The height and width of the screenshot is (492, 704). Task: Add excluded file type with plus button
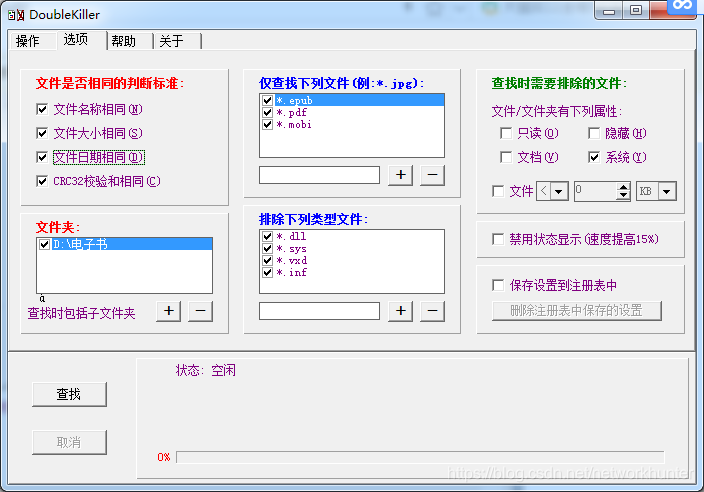click(x=400, y=311)
